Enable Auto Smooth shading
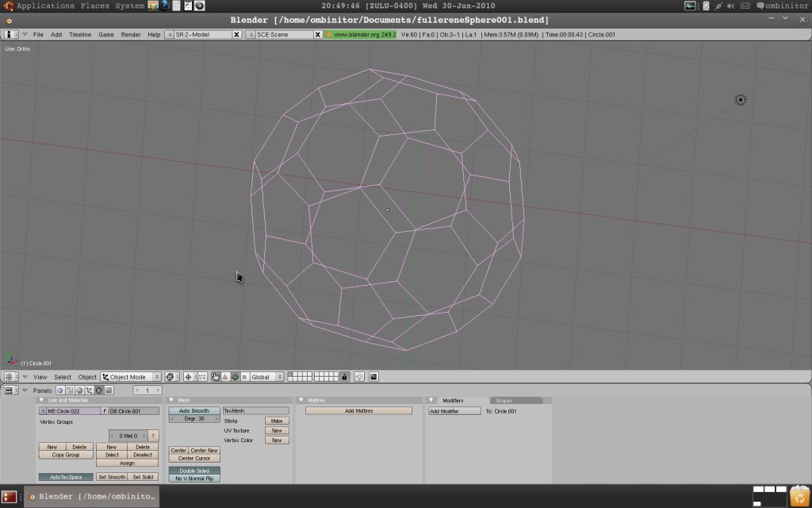 (194, 410)
